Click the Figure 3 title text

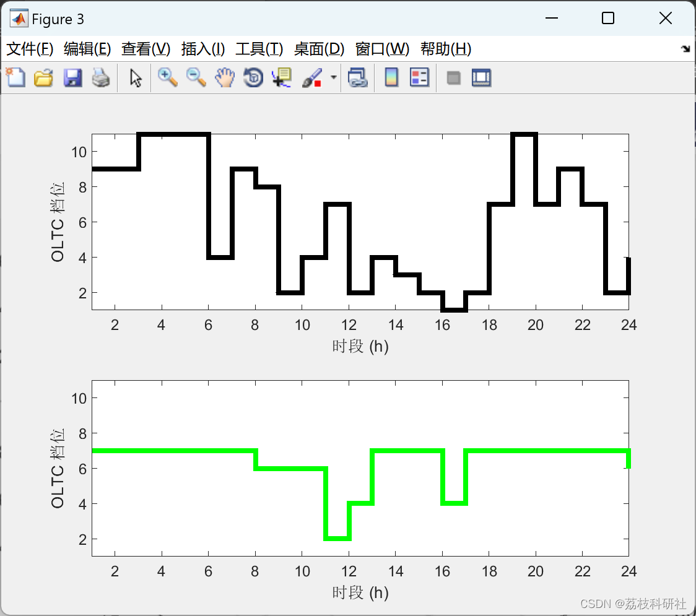[x=58, y=19]
